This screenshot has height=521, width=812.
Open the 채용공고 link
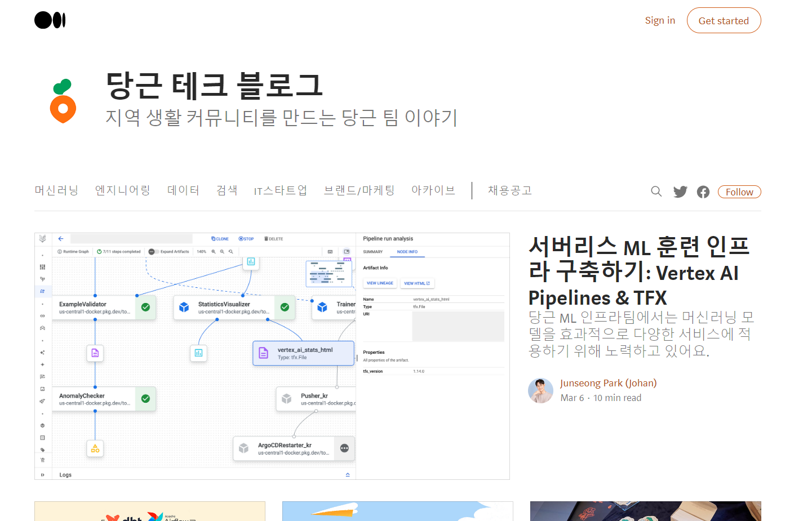pos(510,190)
